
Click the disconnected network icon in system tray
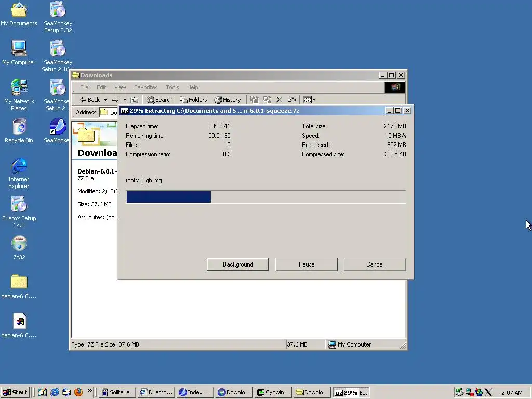pos(469,392)
